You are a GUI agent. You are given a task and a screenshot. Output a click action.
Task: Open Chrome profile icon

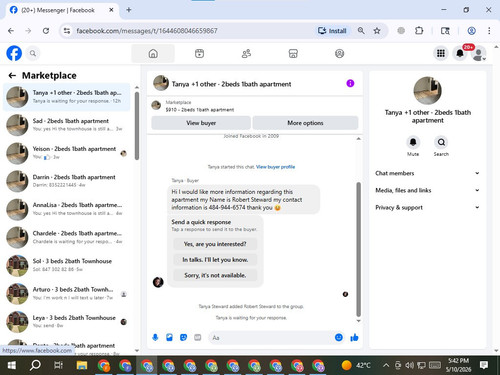pos(471,31)
